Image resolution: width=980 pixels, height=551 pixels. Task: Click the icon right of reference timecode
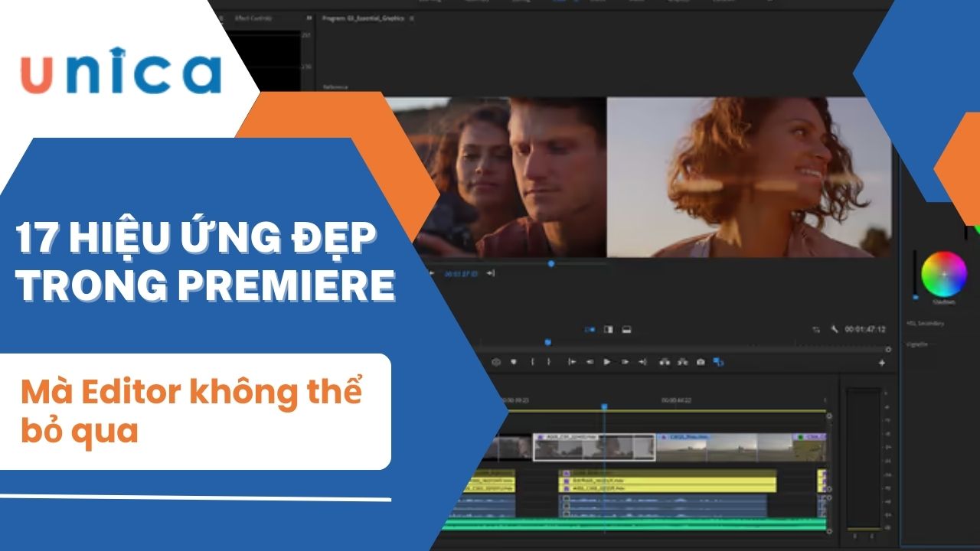(x=491, y=273)
